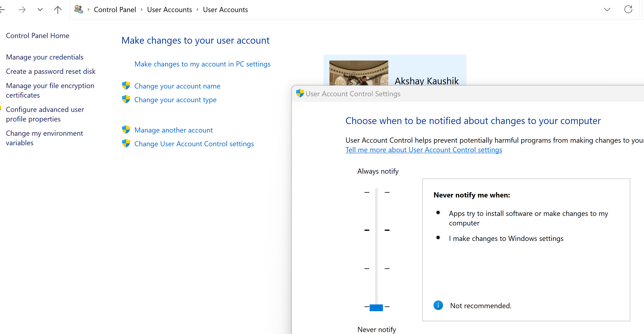Screen dimensions: 644x334
Task: Click the Akshay Kaushik account name
Action: tap(427, 81)
